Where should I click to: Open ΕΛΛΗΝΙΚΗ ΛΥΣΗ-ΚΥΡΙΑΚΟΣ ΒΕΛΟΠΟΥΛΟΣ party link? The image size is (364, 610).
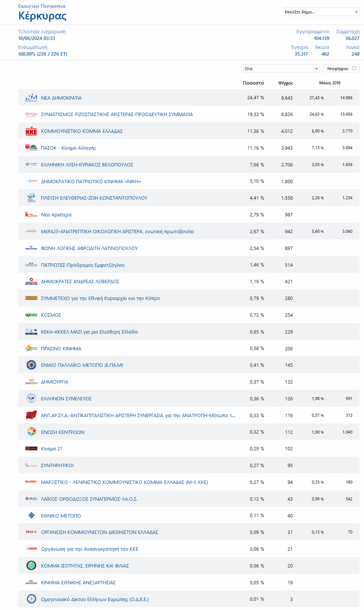pyautogui.click(x=87, y=165)
